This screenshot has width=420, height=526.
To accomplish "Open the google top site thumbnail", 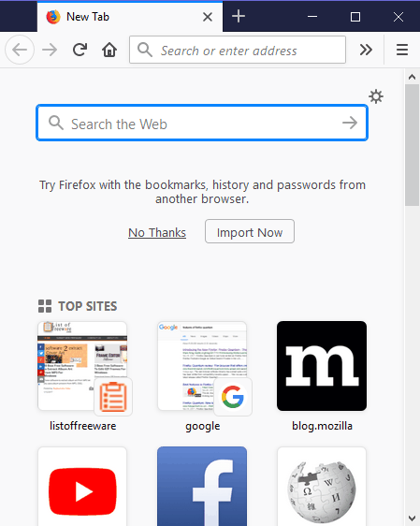I will 202,366.
